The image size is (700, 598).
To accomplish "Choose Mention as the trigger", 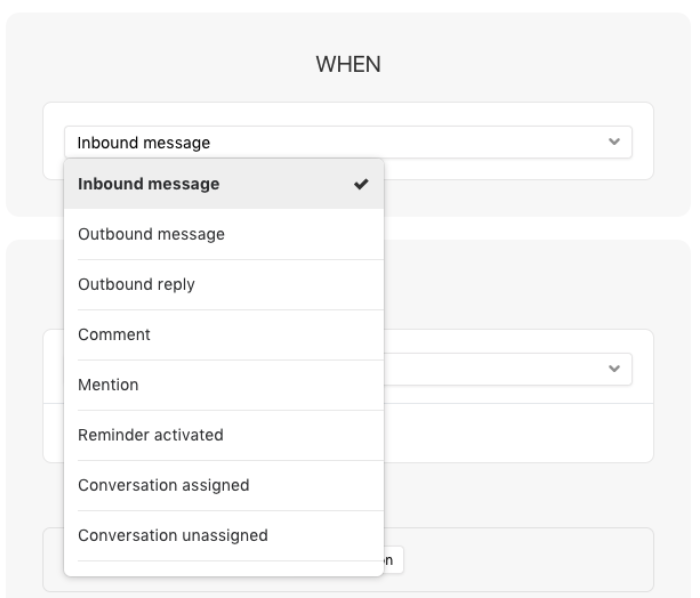I will click(224, 385).
